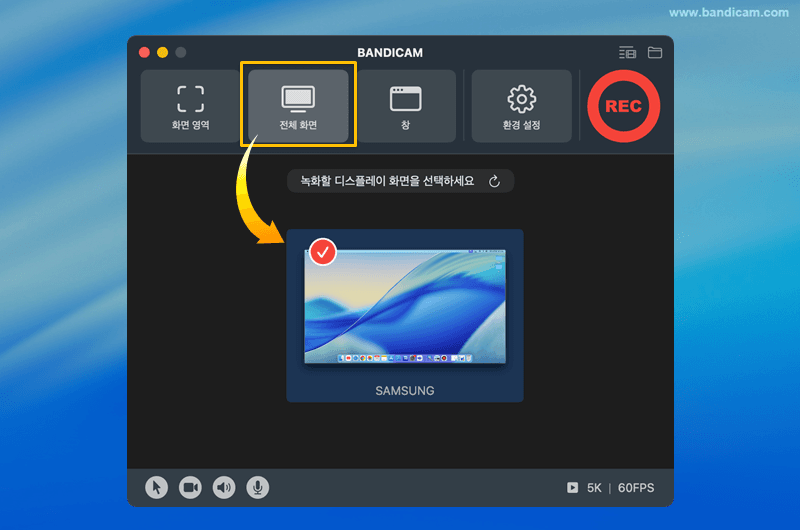Choose the SAMSUNG display thumbnail
Image resolution: width=800 pixels, height=530 pixels.
coord(405,315)
